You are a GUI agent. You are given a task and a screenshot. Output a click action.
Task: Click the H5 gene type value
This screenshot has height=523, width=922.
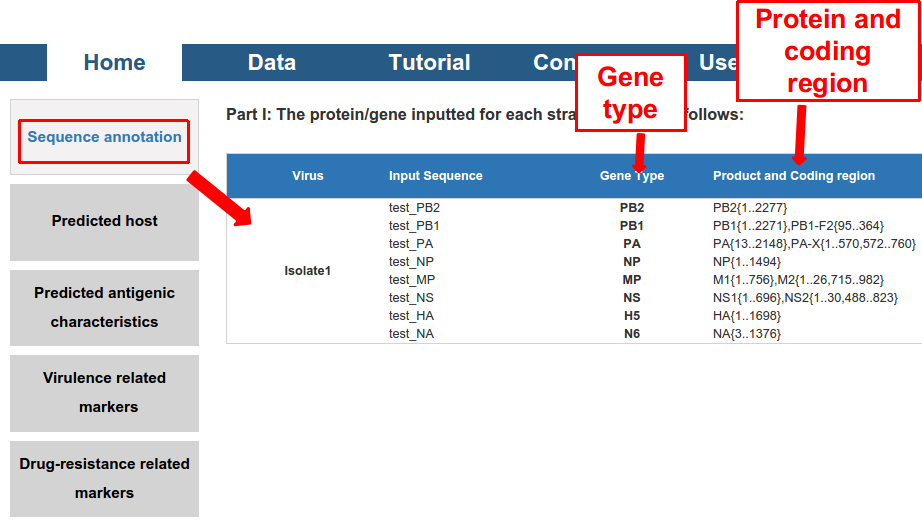click(x=631, y=316)
